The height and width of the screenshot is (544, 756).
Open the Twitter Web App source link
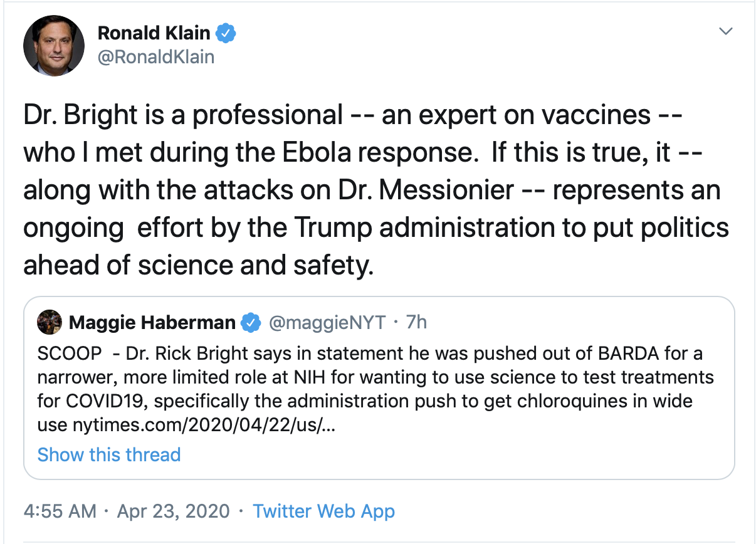[x=323, y=511]
